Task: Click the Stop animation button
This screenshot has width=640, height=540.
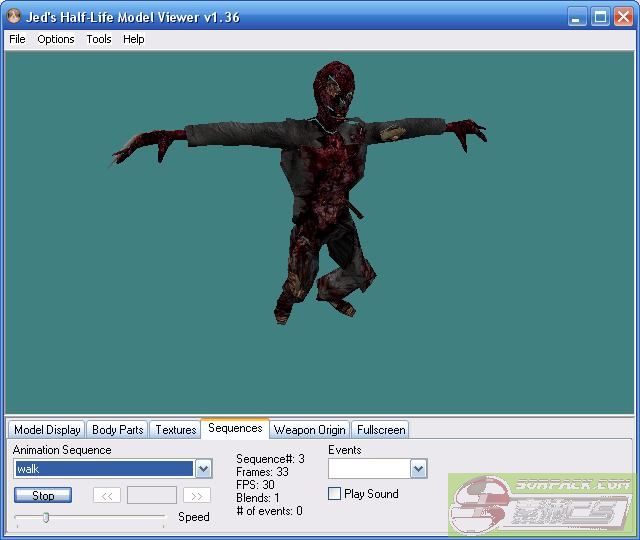Action: [43, 496]
